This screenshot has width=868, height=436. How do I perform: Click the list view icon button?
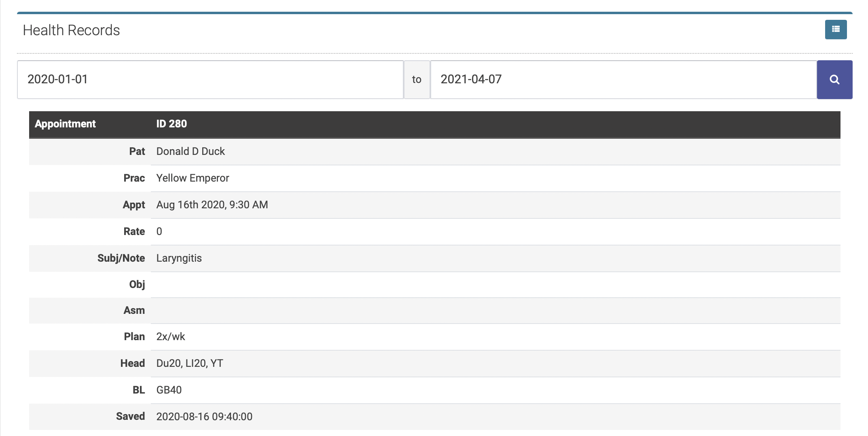(x=836, y=30)
